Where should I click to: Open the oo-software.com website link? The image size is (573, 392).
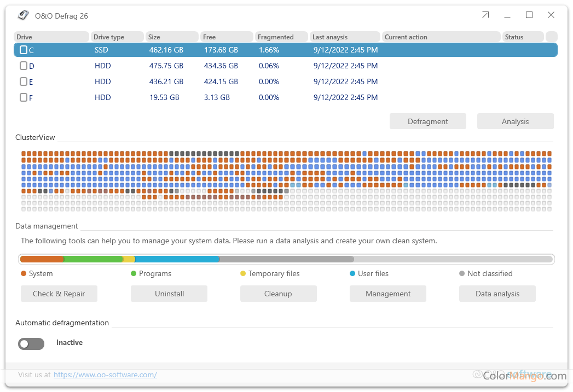pos(105,375)
